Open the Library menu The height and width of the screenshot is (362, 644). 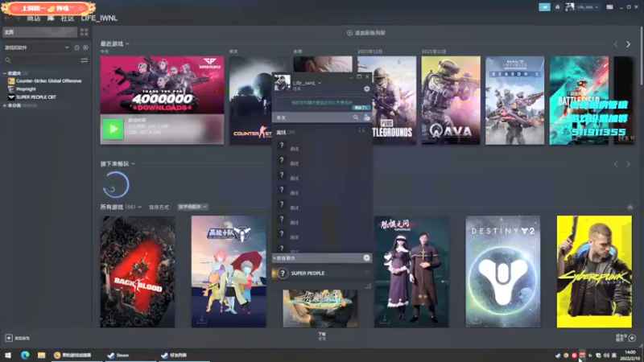tap(51, 19)
